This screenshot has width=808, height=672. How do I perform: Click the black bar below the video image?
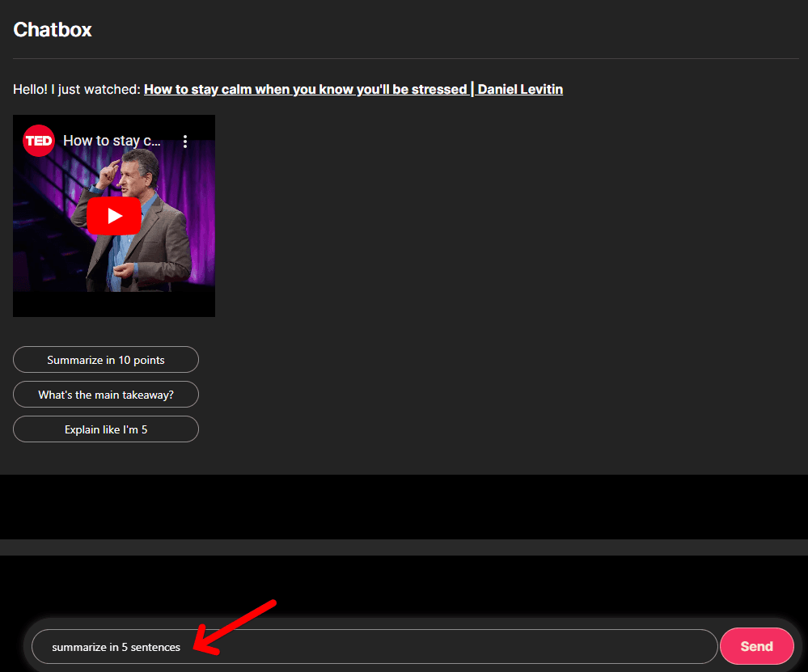click(113, 303)
